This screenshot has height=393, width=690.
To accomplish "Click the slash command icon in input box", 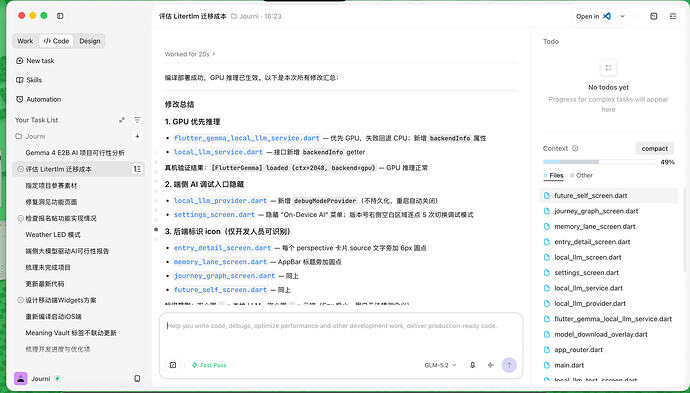I will [173, 365].
